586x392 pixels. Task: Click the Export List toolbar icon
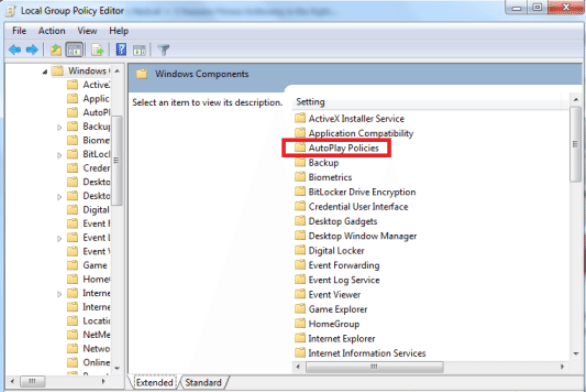98,50
